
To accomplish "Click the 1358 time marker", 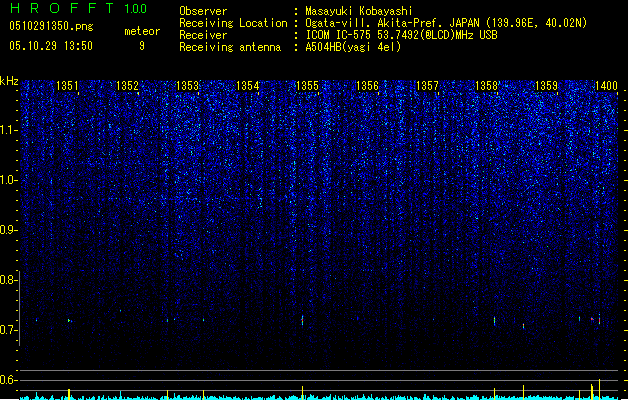I will click(x=486, y=86).
